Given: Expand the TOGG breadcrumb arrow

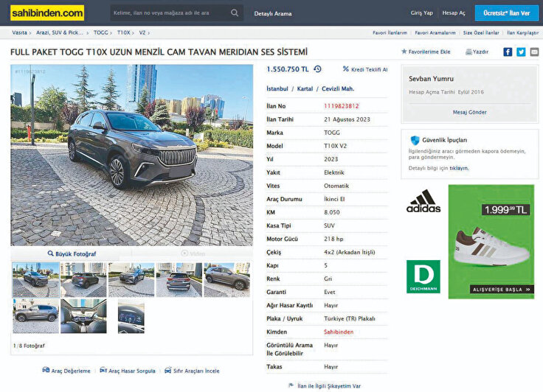Looking at the screenshot, I should click(x=111, y=33).
